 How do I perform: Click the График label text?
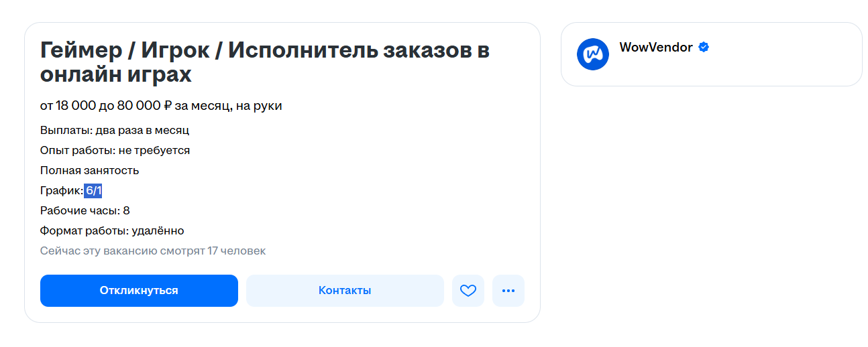(x=61, y=190)
